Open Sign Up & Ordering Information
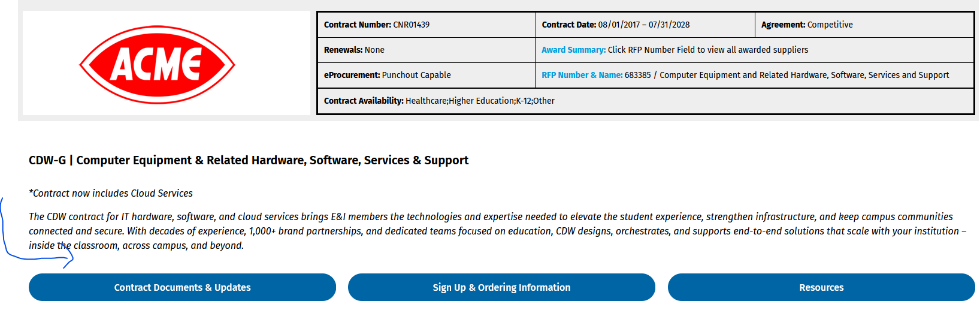 (x=501, y=287)
